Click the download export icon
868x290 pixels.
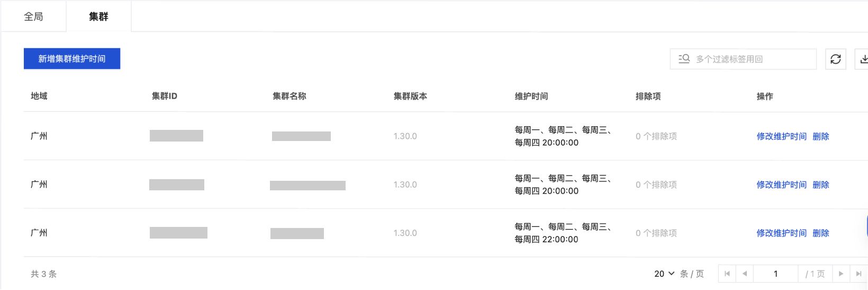tap(863, 59)
